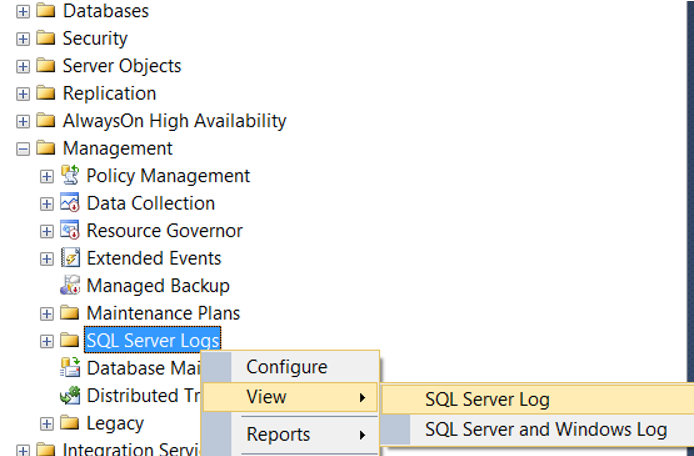Expand the Data Collection node
694x456 pixels.
pos(46,204)
